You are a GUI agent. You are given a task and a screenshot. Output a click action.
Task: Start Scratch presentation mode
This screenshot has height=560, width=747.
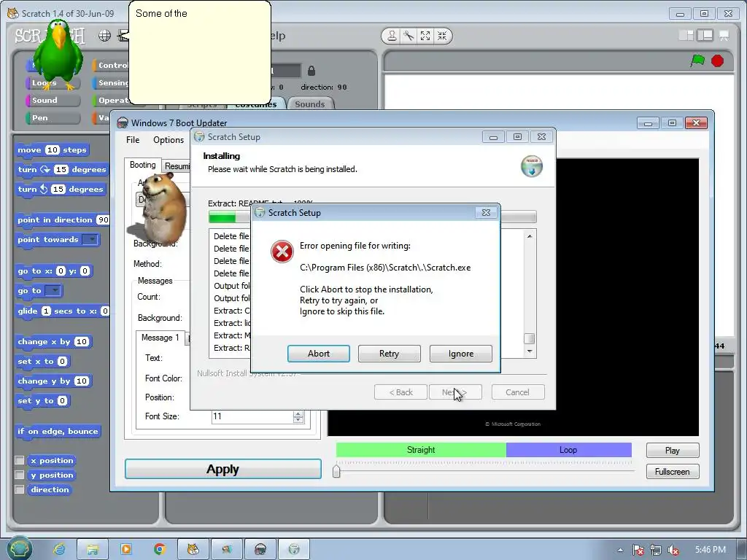[724, 35]
